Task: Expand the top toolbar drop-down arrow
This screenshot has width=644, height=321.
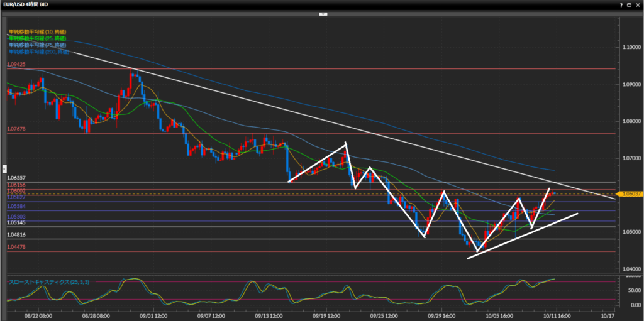Action: [322, 13]
